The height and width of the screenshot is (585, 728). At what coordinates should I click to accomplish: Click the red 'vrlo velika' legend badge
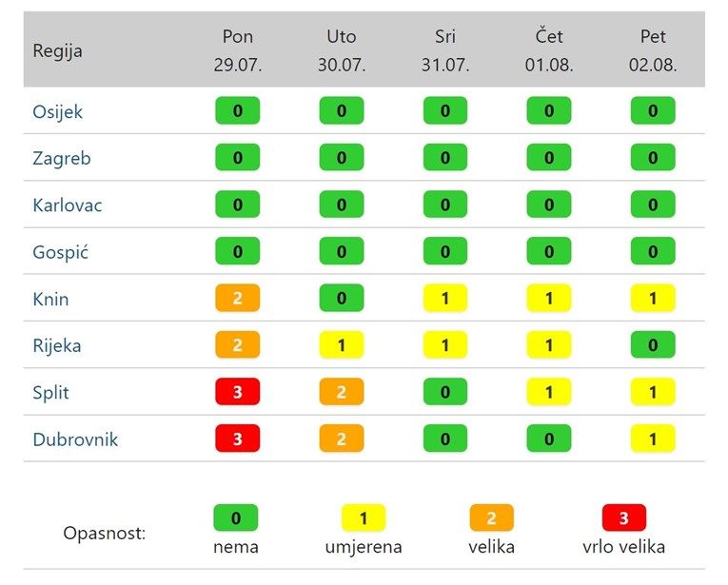(624, 518)
